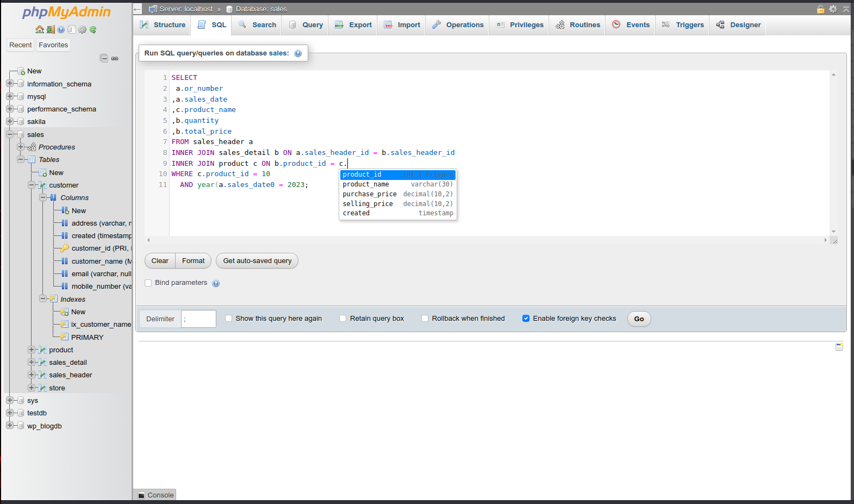The image size is (854, 504).
Task: Switch to the Search tab
Action: 257,25
